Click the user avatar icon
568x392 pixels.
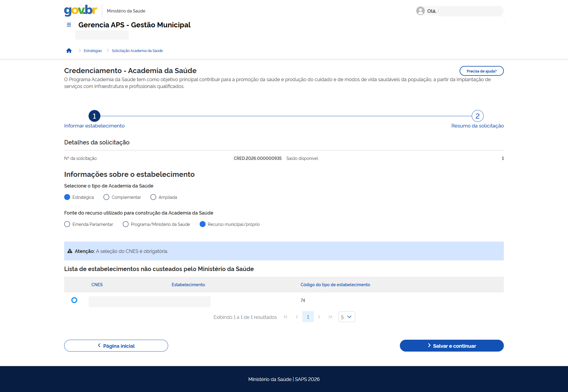pos(420,11)
